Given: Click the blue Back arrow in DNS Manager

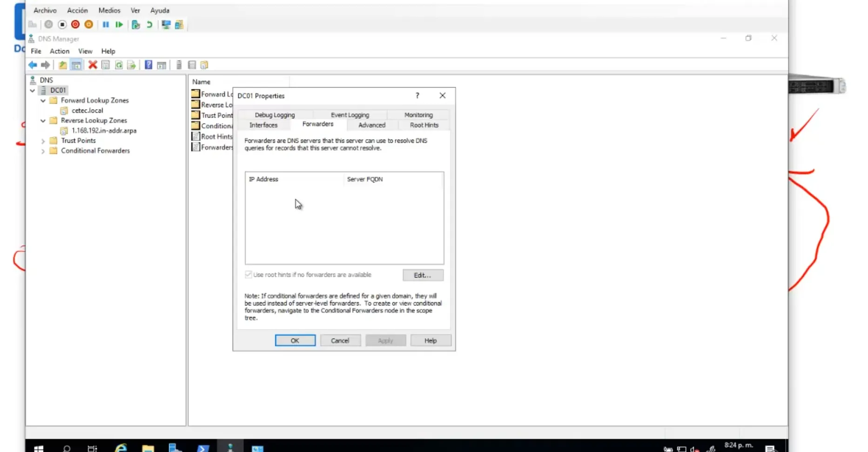Looking at the screenshot, I should tap(33, 65).
